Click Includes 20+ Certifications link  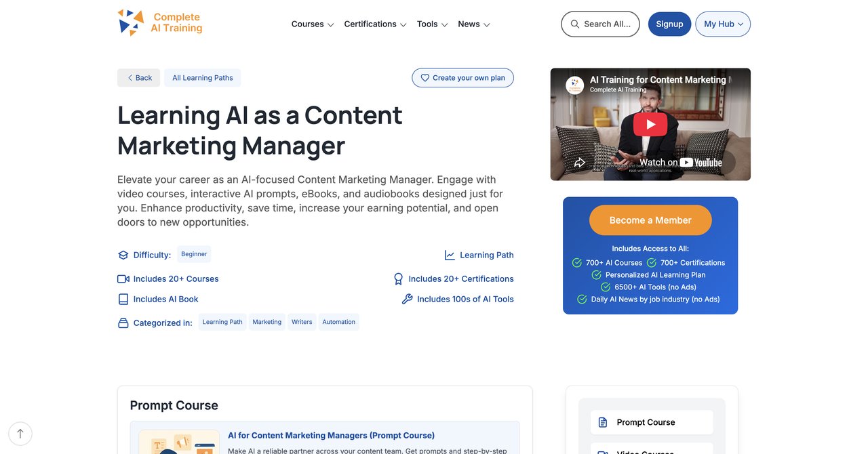coord(461,278)
